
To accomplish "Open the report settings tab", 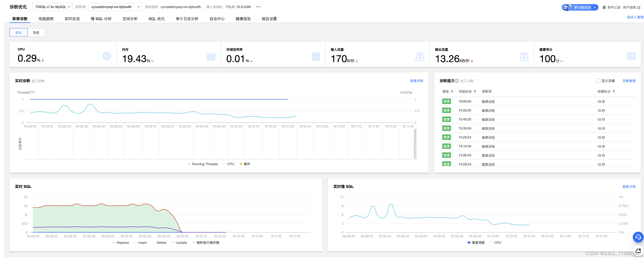I will (x=269, y=19).
